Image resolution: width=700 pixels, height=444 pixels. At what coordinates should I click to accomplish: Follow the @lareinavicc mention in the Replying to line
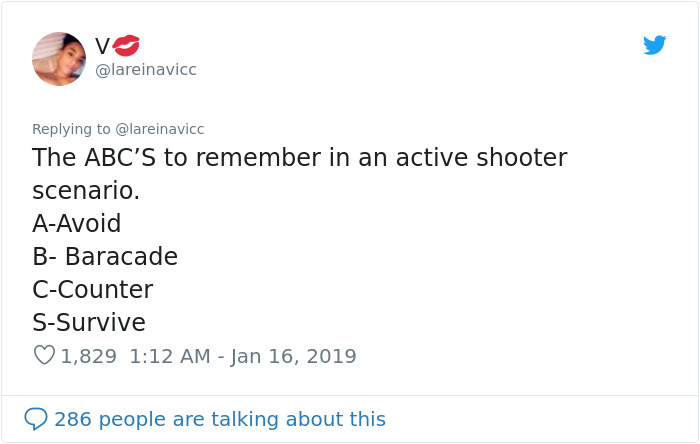point(160,129)
